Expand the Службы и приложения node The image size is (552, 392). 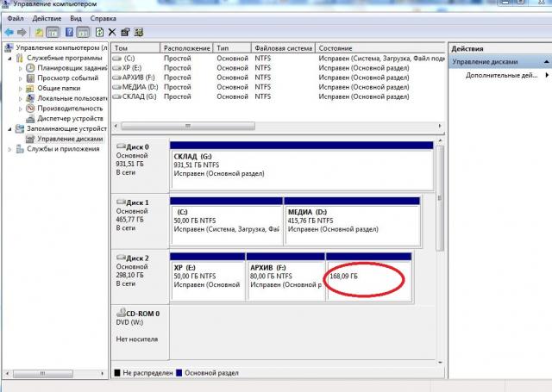tap(9, 149)
